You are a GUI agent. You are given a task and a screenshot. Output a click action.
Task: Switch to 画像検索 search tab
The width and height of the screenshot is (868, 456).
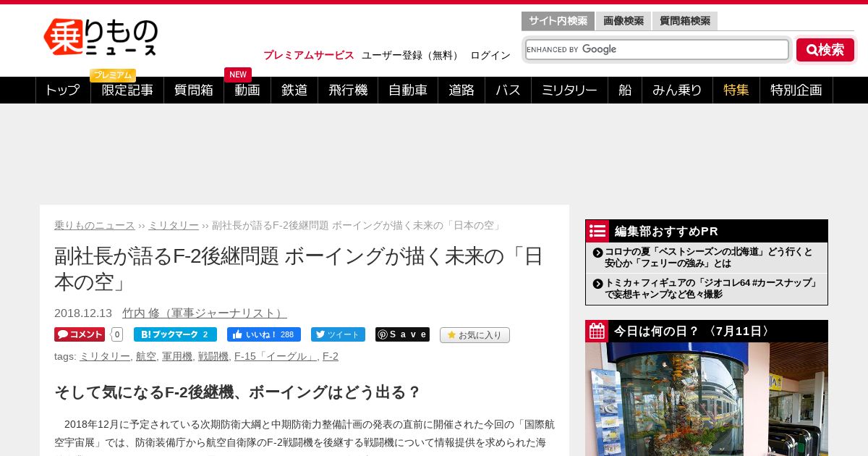624,21
